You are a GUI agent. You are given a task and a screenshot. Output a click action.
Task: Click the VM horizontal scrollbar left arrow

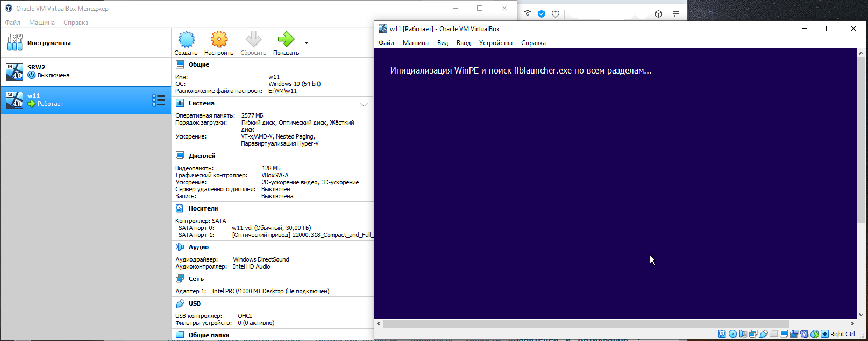(x=379, y=323)
